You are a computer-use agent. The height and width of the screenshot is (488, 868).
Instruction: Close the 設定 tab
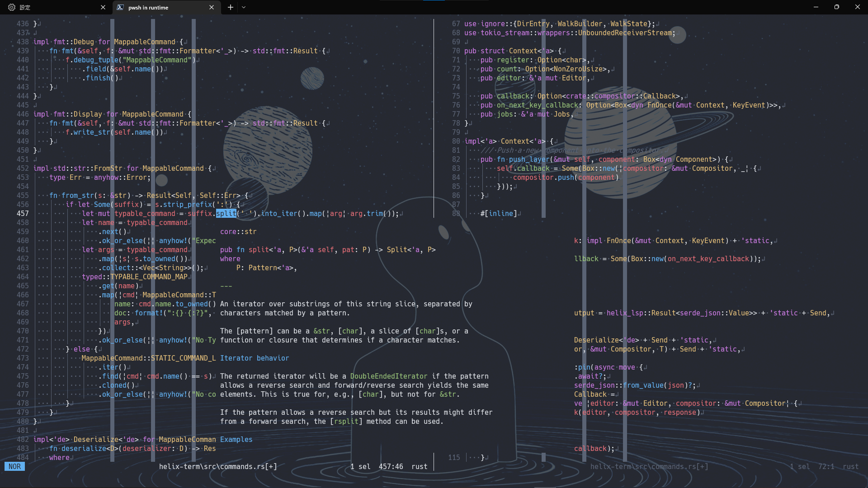coord(103,7)
